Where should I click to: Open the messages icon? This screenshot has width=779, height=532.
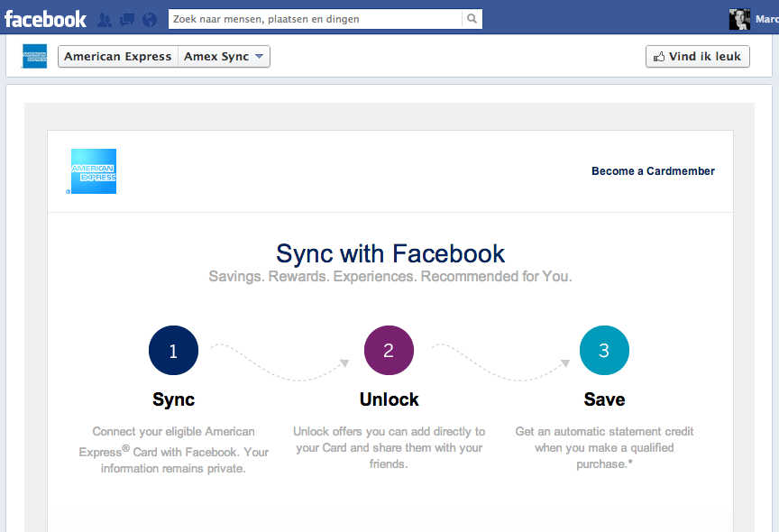127,20
